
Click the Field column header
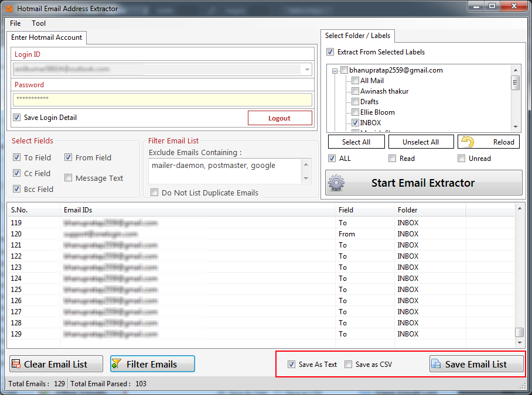point(365,210)
